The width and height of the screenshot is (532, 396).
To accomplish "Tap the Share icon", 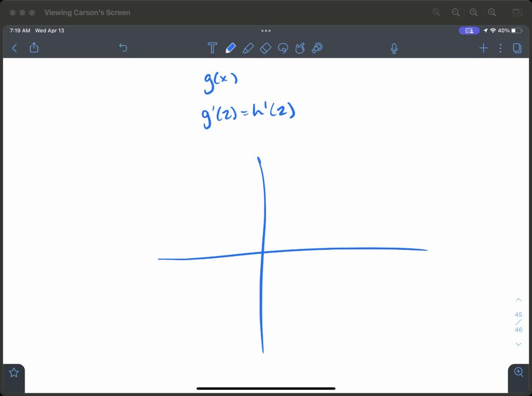I will coord(34,48).
